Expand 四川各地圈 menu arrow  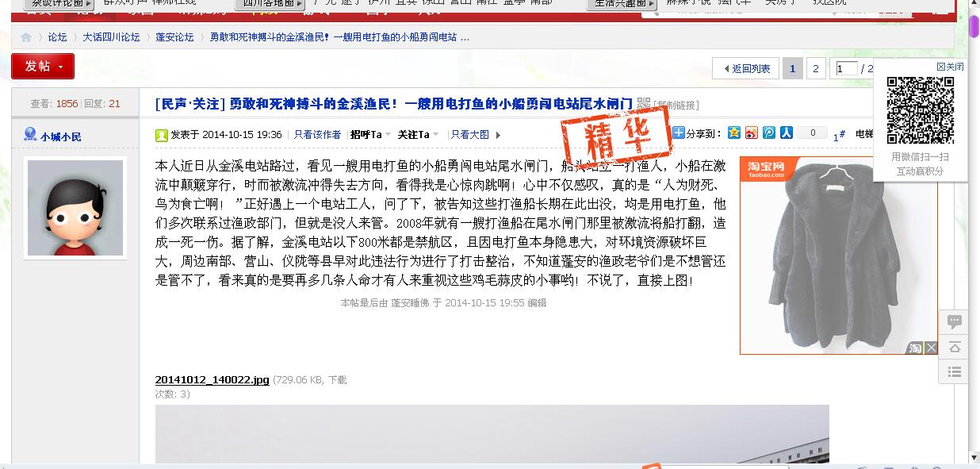pos(299,3)
